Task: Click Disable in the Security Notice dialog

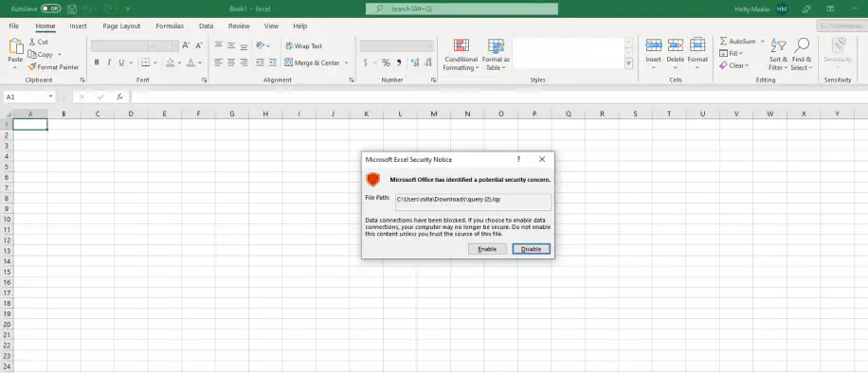Action: [x=531, y=249]
